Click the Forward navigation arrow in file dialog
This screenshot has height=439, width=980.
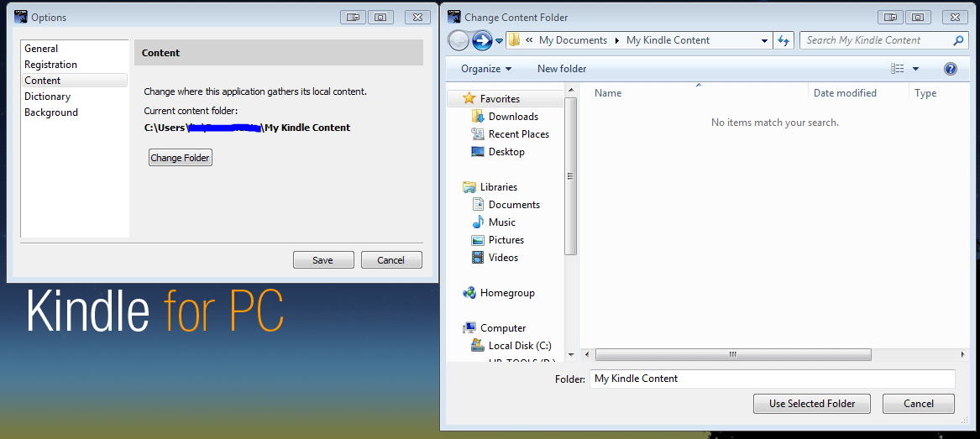482,40
